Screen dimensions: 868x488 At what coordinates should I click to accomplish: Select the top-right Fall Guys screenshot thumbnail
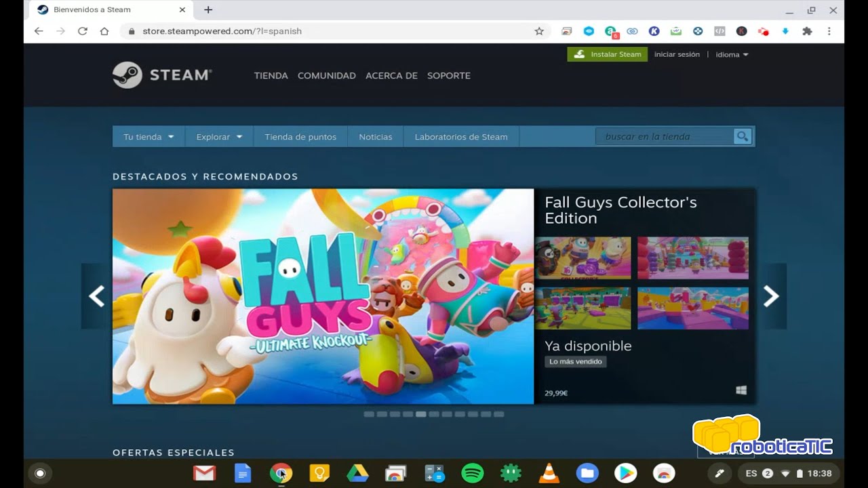(x=693, y=258)
